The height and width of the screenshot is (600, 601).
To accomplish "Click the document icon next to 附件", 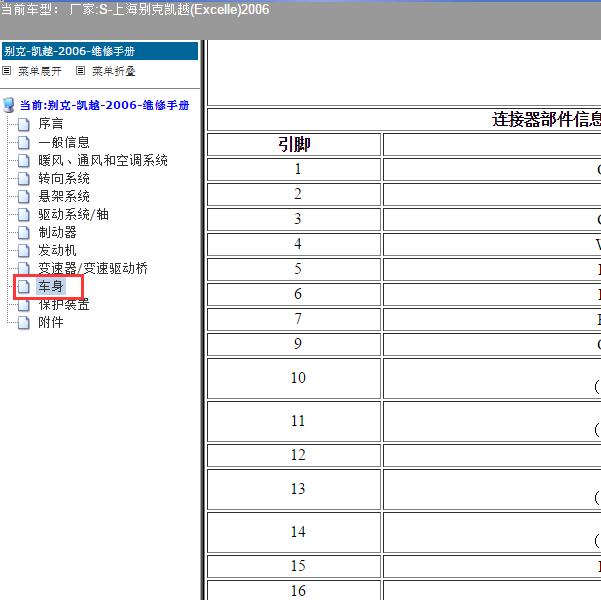I will [x=24, y=322].
